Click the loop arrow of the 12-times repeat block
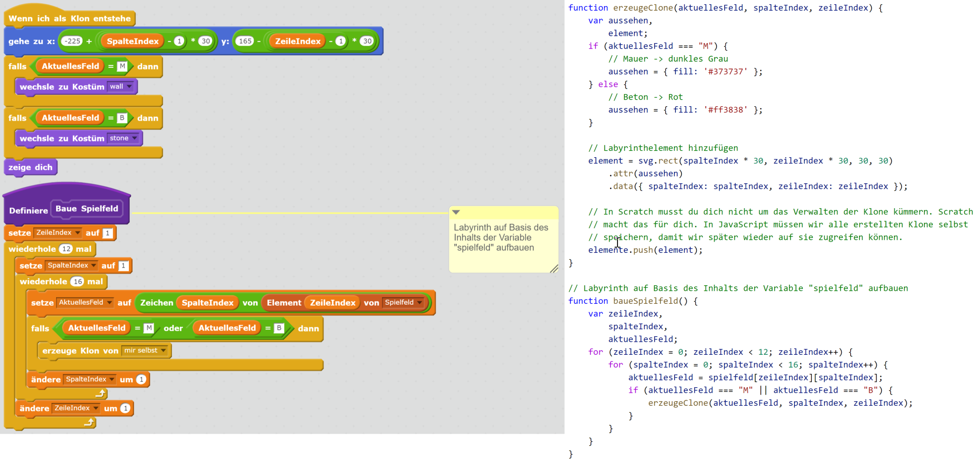This screenshot has height=461, width=980. (x=89, y=422)
